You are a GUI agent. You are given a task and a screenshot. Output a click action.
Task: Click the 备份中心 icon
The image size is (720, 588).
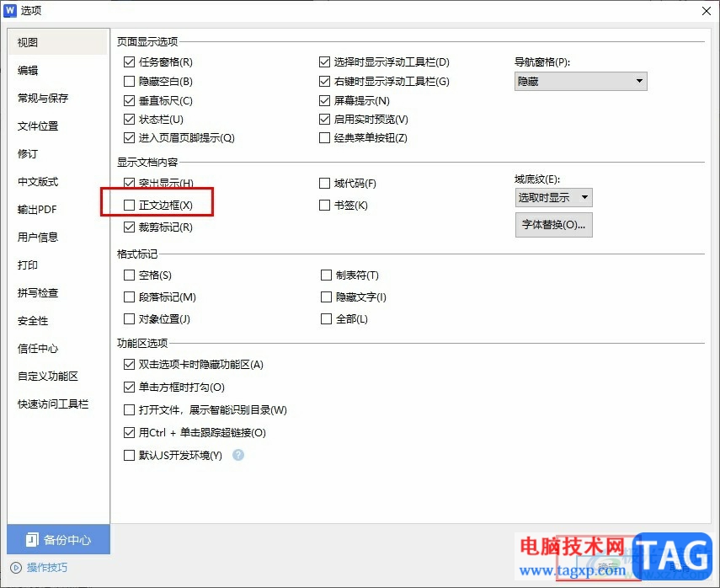[x=32, y=540]
